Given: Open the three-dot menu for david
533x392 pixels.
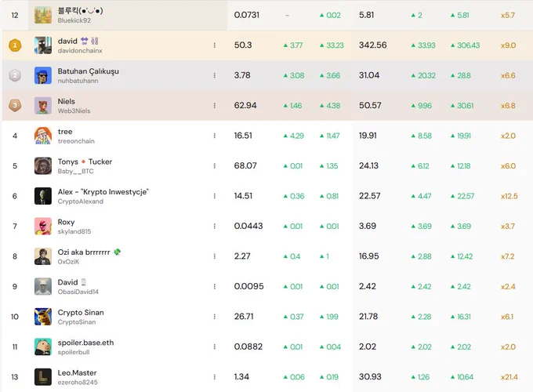Looking at the screenshot, I should pyautogui.click(x=215, y=45).
